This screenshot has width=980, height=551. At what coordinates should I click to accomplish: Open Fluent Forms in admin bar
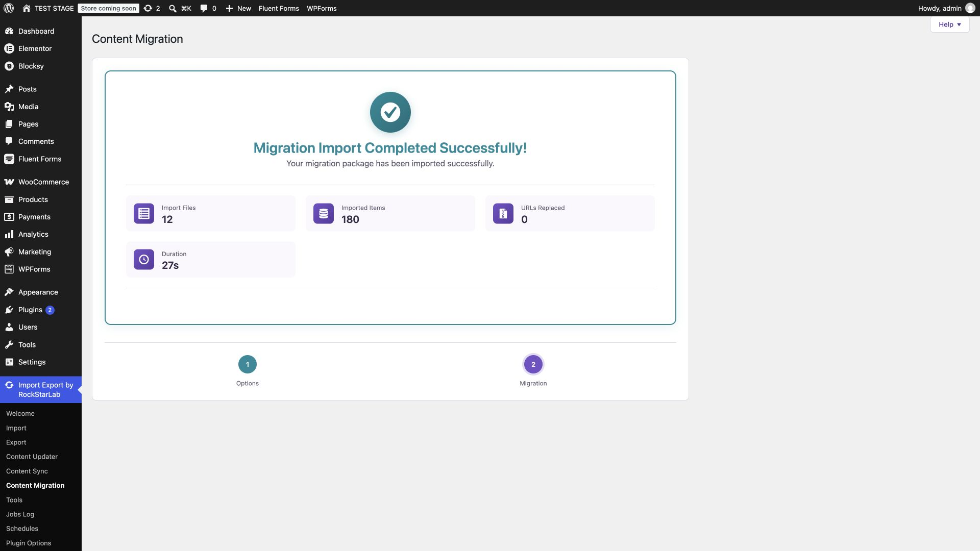(279, 8)
